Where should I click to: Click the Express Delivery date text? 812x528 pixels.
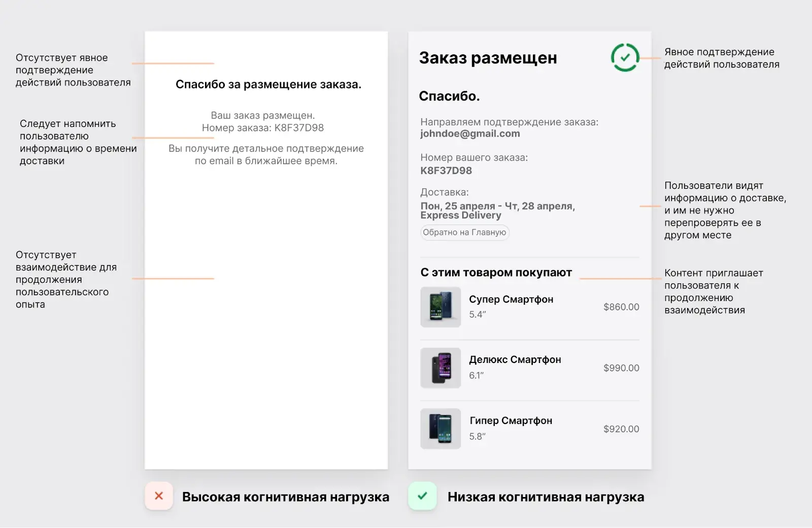click(x=497, y=210)
